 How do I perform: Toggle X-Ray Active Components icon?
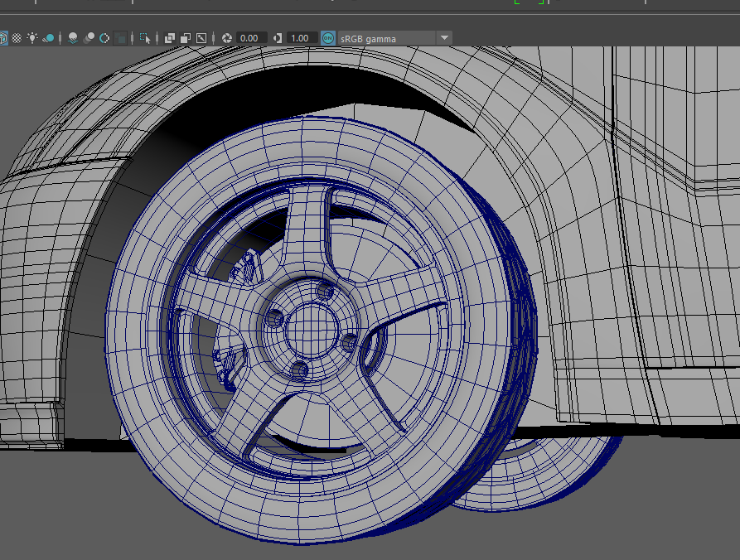pyautogui.click(x=186, y=38)
